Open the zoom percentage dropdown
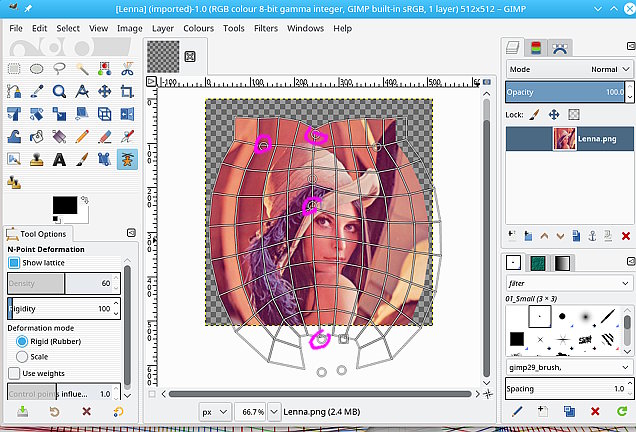Viewport: 636px width, 432px height. coord(254,411)
